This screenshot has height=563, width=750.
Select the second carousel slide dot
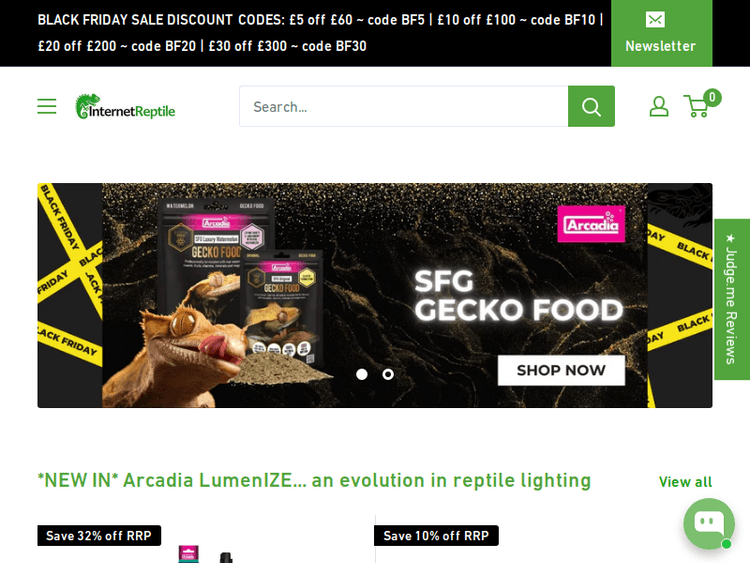click(388, 374)
